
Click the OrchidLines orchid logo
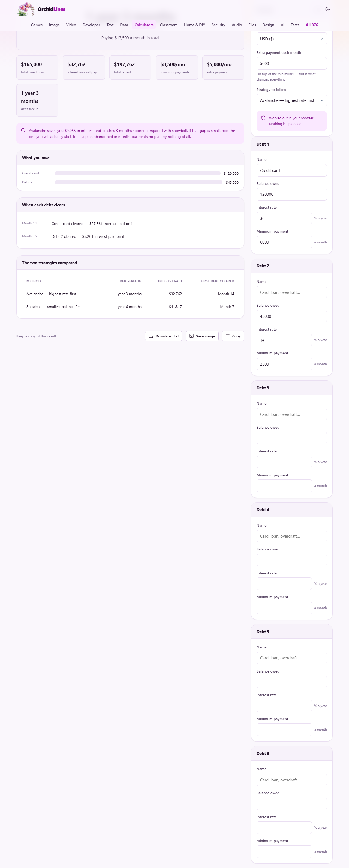26,9
